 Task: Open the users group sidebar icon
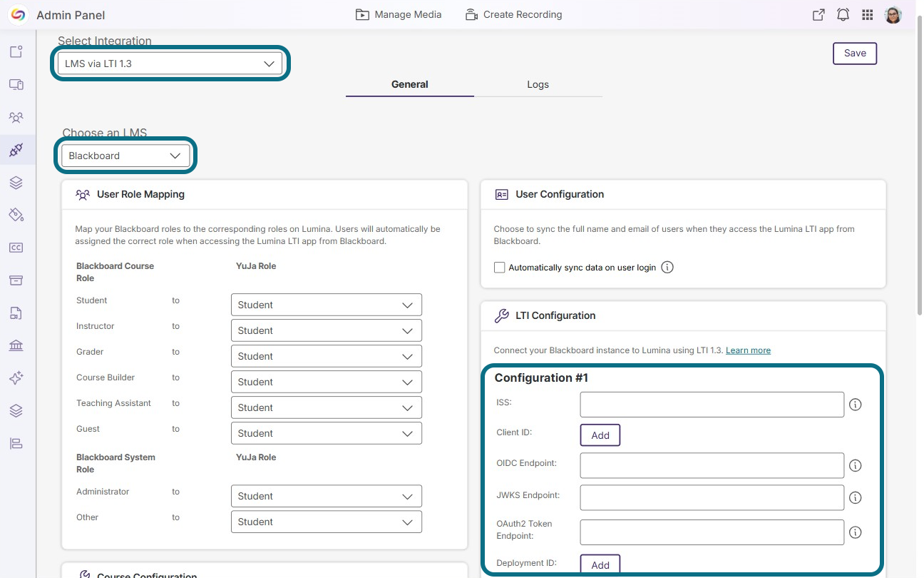pyautogui.click(x=16, y=117)
